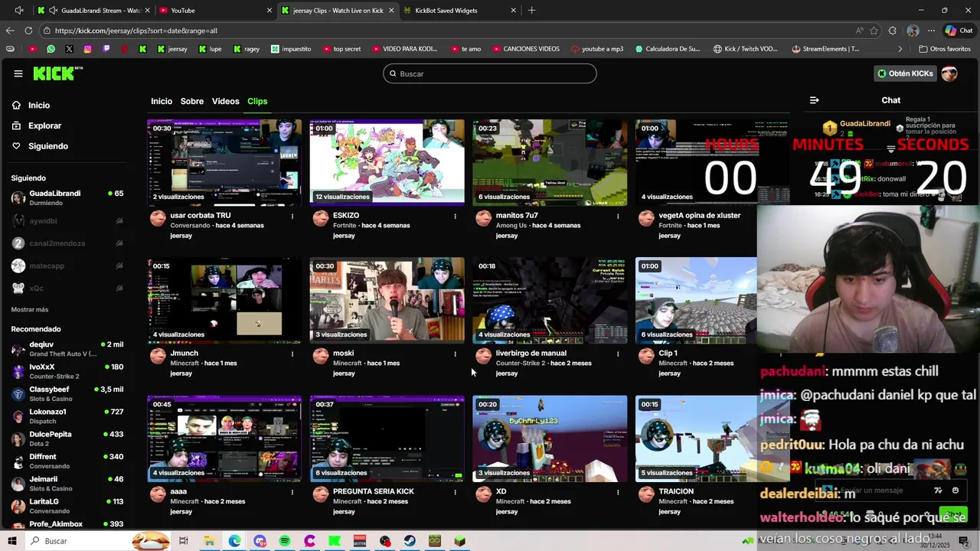Open options menu for XD clip
980x551 pixels.
pyautogui.click(x=618, y=493)
